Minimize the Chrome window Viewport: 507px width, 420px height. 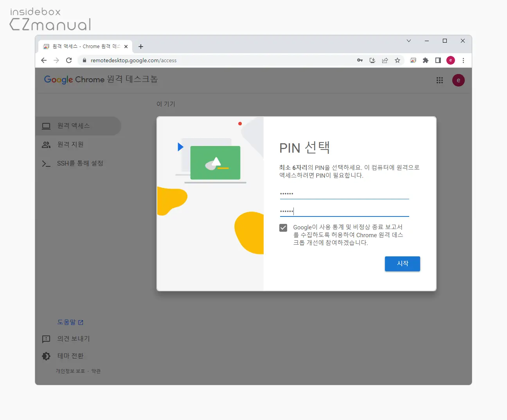(x=427, y=41)
